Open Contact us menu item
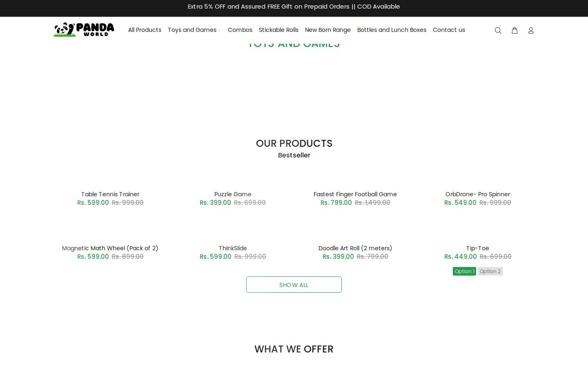The image size is (588, 368). [449, 30]
